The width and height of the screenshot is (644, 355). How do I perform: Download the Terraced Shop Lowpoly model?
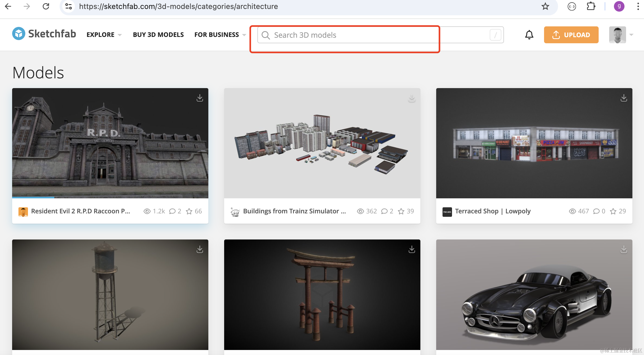click(x=624, y=98)
